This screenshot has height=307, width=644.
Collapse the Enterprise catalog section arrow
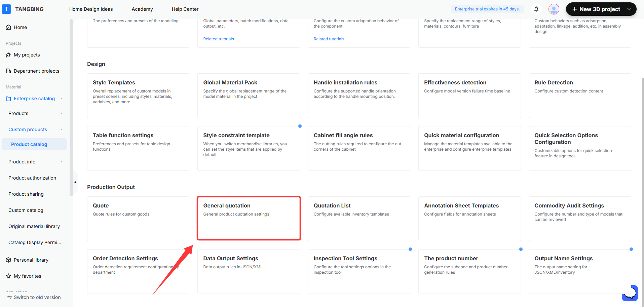62,99
